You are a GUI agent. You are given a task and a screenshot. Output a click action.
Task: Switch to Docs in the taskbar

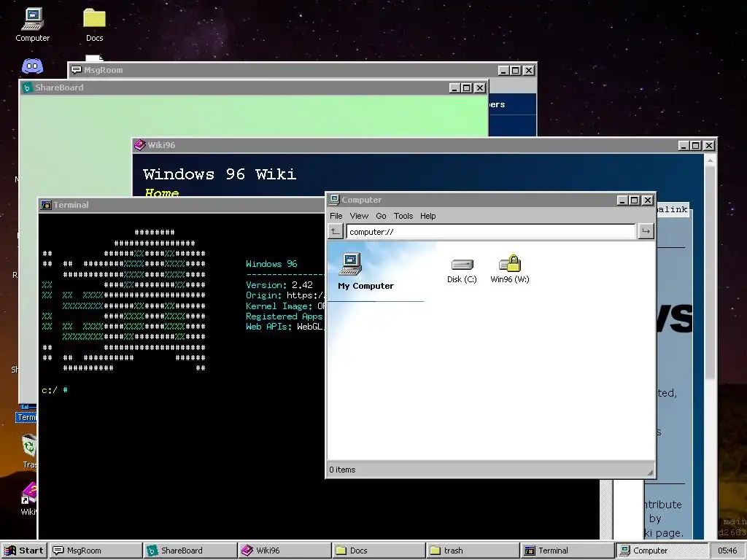click(x=379, y=551)
